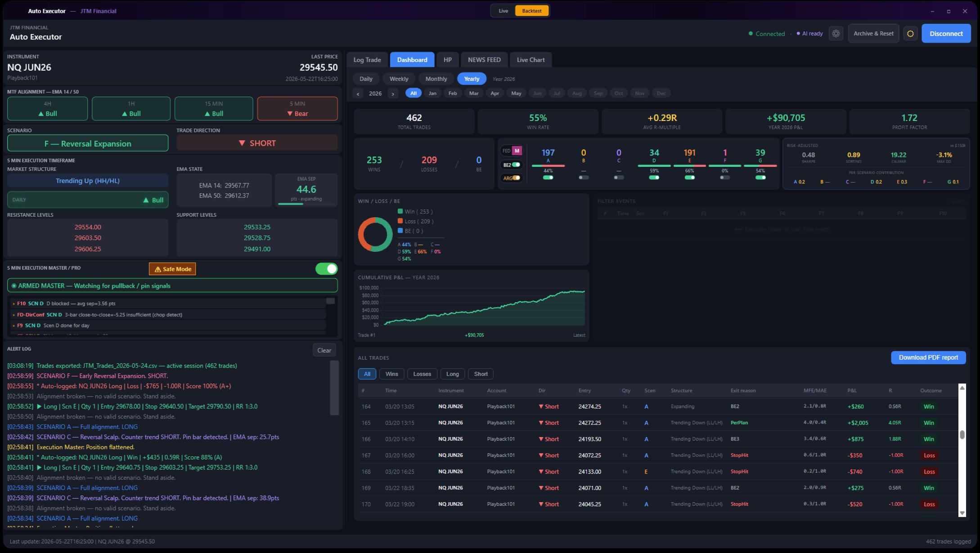Disable scenario A toggle under 44%
This screenshot has width=980, height=553.
(x=548, y=178)
